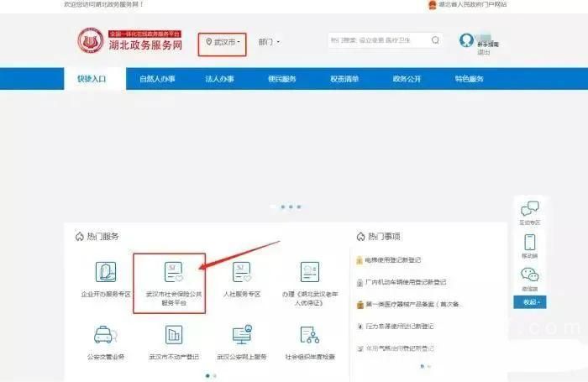Open 武汉市不动产登记 service icon
588x382 pixels.
click(x=175, y=335)
